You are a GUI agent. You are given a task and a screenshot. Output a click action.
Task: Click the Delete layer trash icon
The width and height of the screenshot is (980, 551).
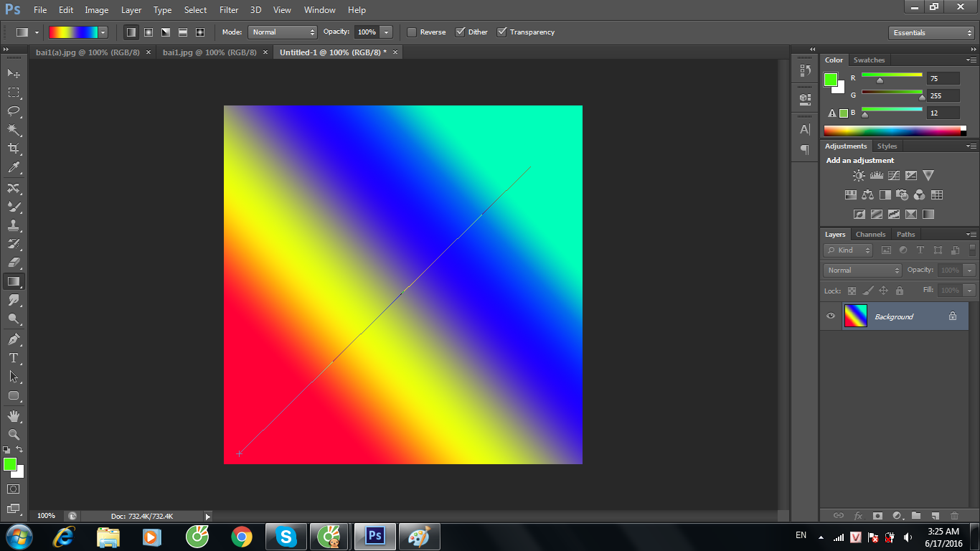click(954, 515)
